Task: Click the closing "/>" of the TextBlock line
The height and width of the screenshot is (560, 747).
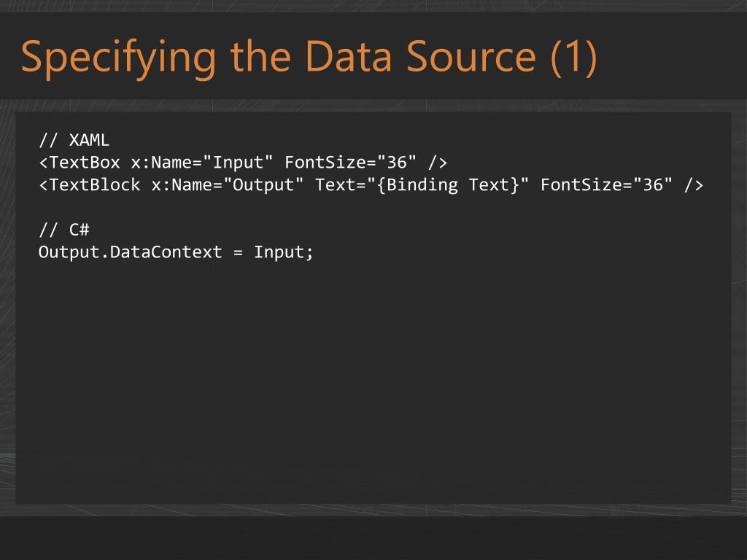Action: (x=694, y=185)
